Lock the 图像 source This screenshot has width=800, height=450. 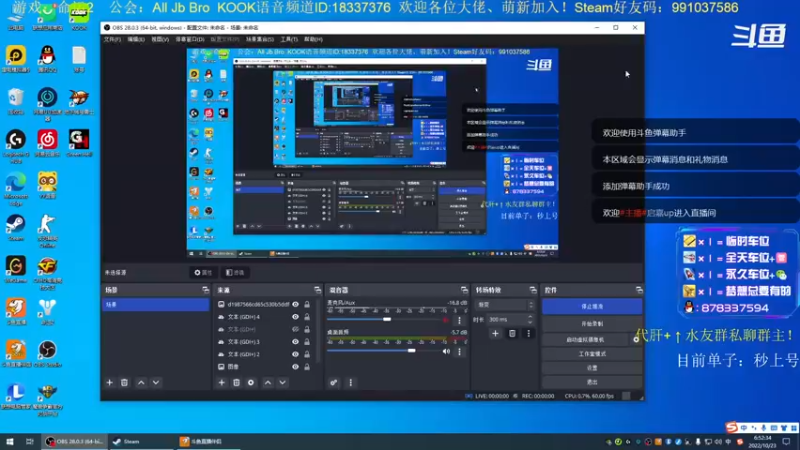coord(307,367)
